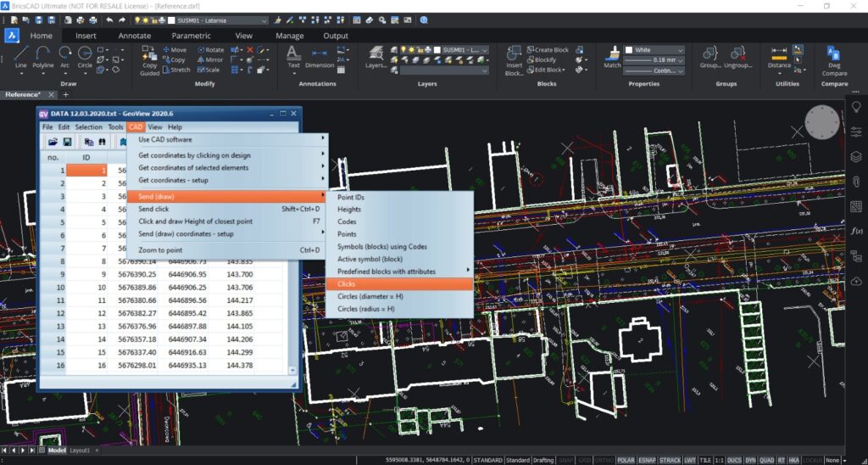
Task: Click the Insert Block icon
Action: tap(514, 61)
